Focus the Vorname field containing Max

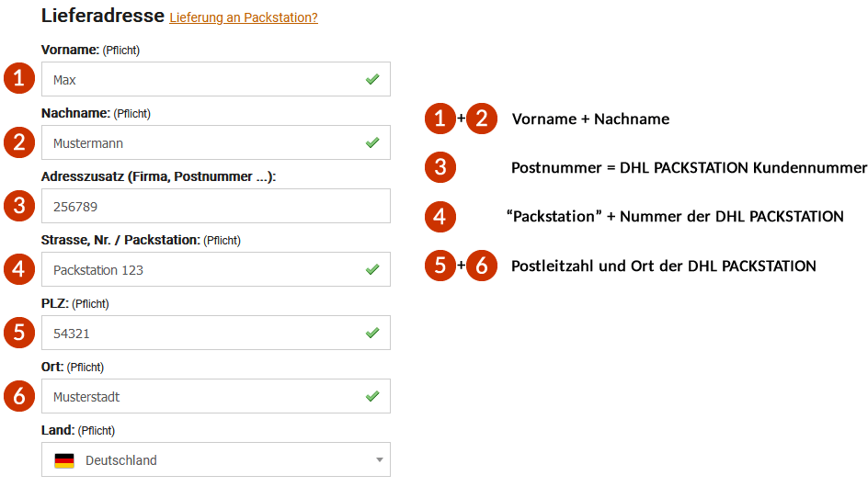pos(216,79)
